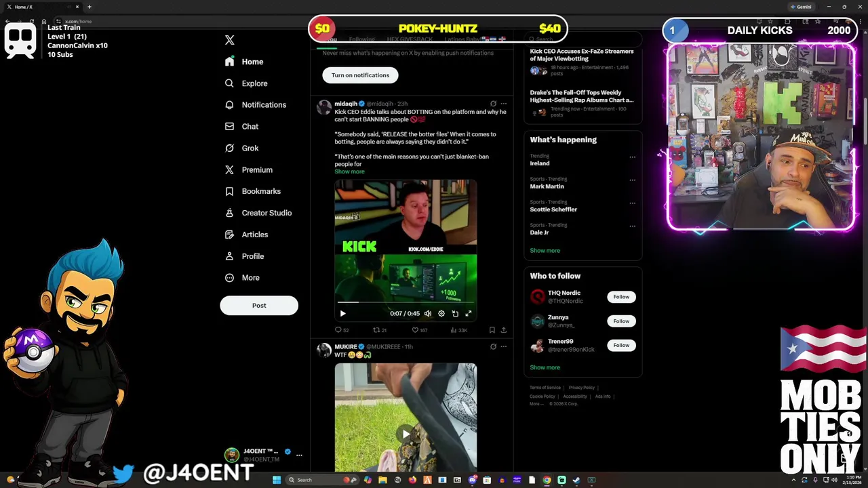Seek on the video progress bar

pos(406,302)
